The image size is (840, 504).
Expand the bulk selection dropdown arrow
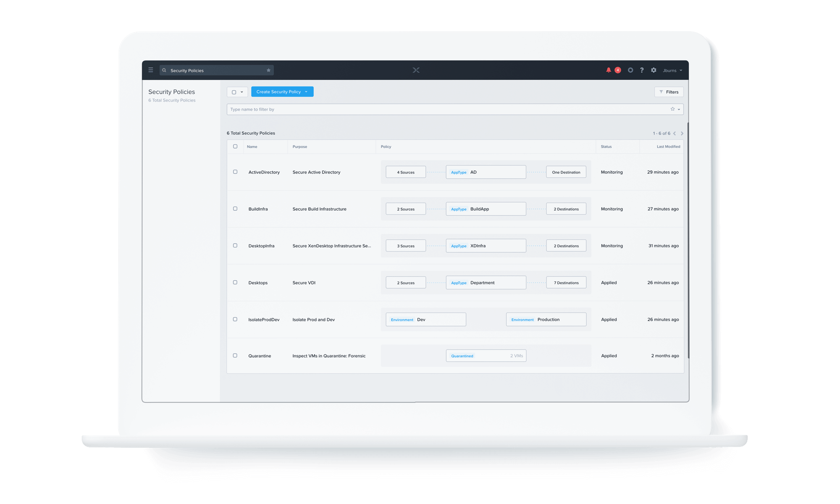242,92
